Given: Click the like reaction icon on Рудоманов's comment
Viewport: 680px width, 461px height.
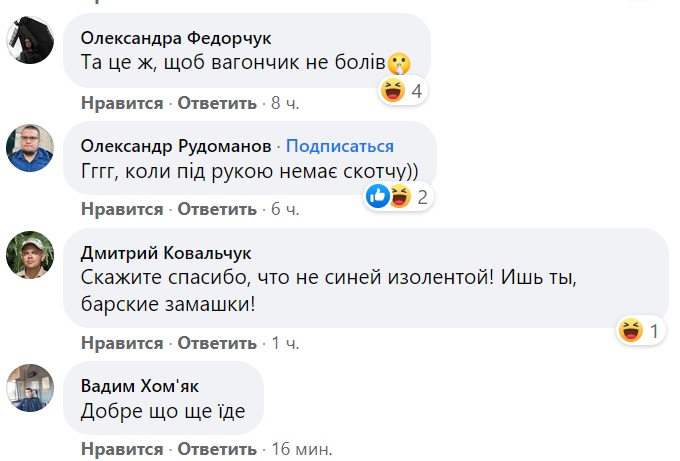Looking at the screenshot, I should (x=378, y=195).
